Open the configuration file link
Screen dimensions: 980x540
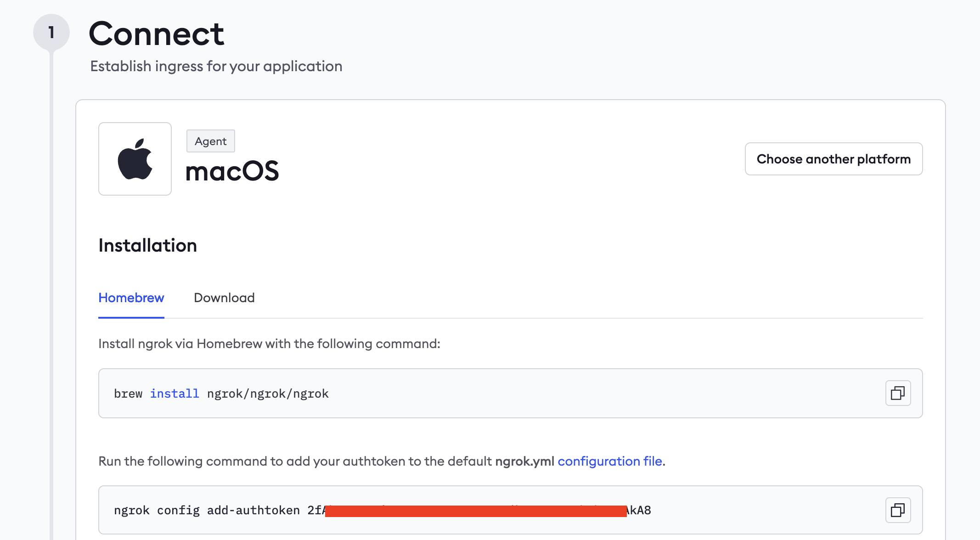(610, 461)
